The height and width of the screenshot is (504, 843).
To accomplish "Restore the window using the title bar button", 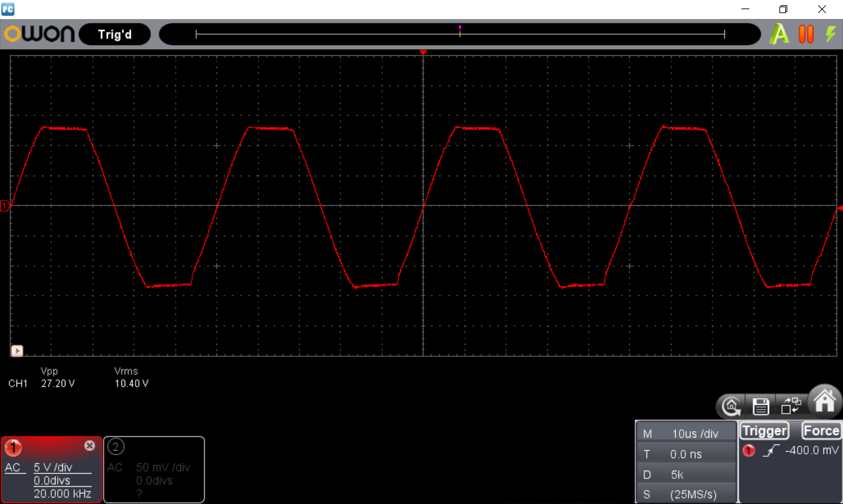I will coord(783,9).
